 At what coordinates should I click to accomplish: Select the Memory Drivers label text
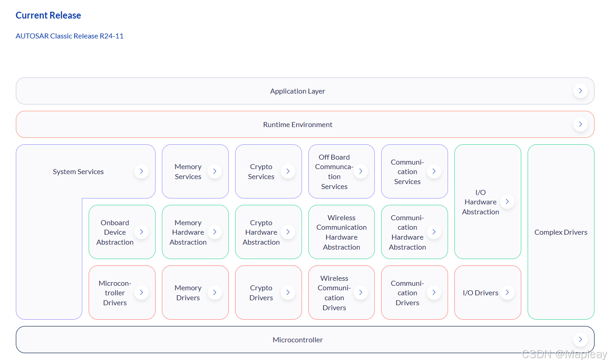188,293
